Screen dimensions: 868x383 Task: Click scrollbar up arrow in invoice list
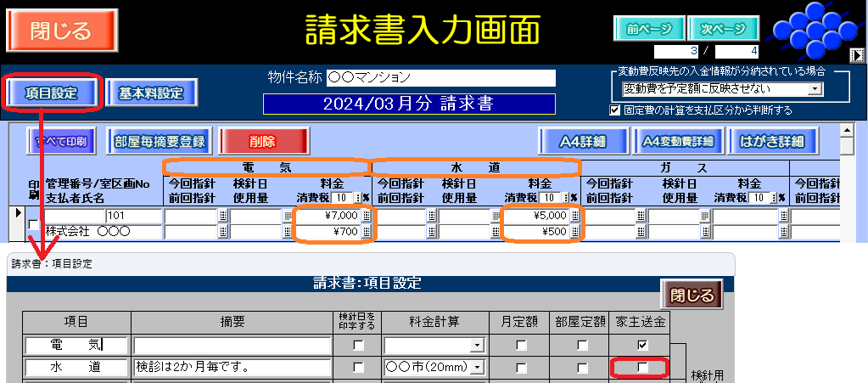[845, 130]
